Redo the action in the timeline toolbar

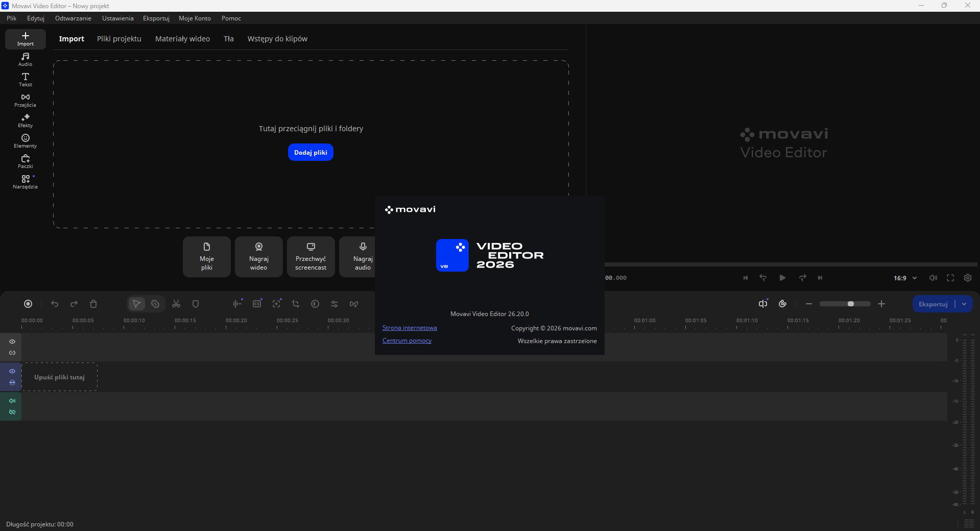pos(74,304)
